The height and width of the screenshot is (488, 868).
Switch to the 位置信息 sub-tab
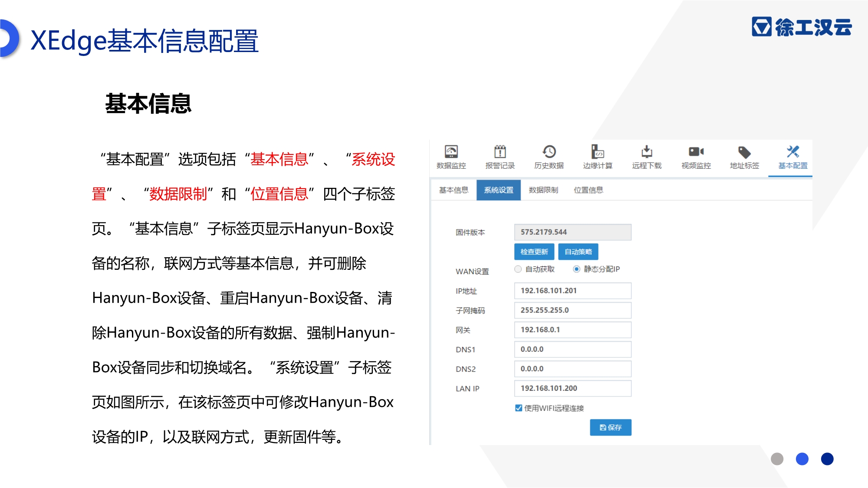tap(589, 190)
